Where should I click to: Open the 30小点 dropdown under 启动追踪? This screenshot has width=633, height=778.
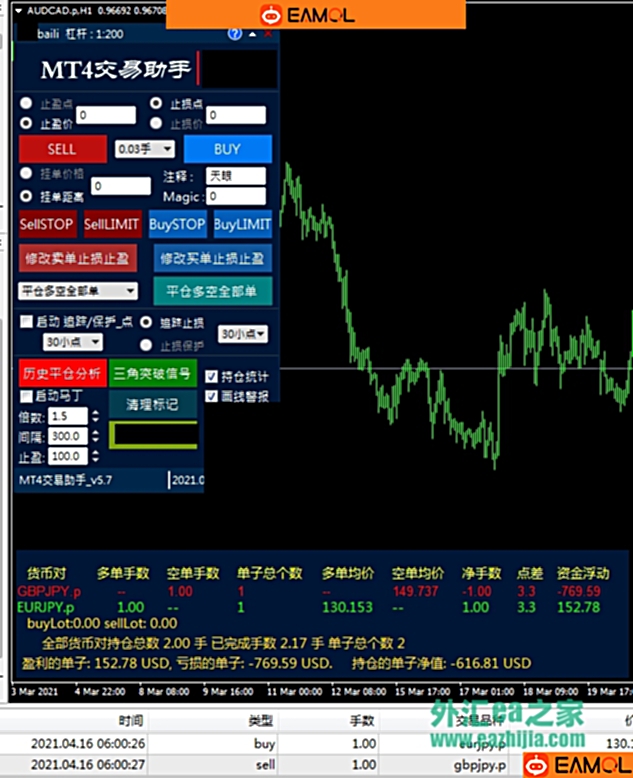tap(73, 342)
